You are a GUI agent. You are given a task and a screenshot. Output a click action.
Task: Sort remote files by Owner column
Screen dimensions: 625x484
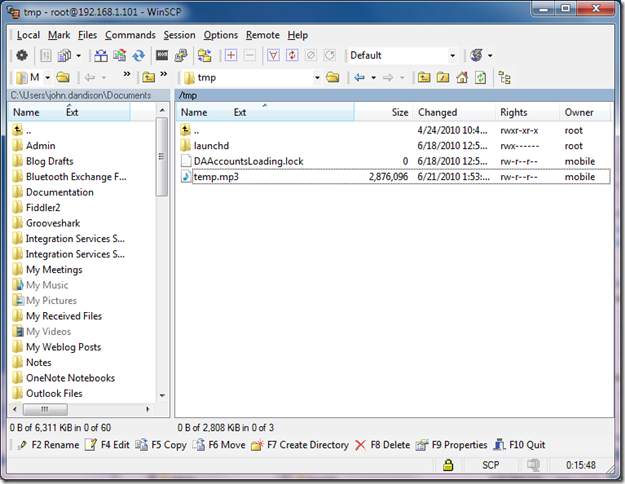[584, 112]
